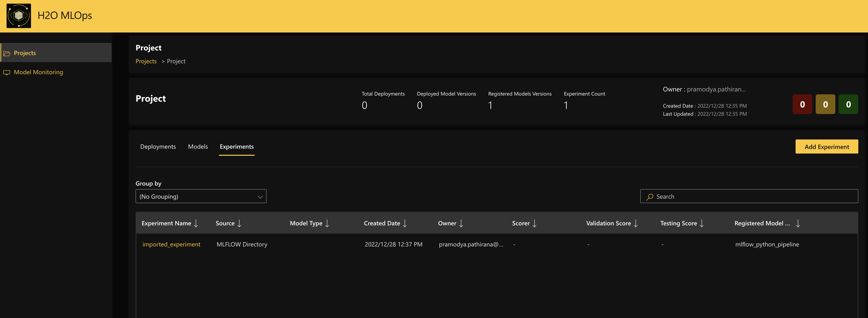The height and width of the screenshot is (318, 868).
Task: Sort by Created Date arrow icon
Action: point(405,223)
